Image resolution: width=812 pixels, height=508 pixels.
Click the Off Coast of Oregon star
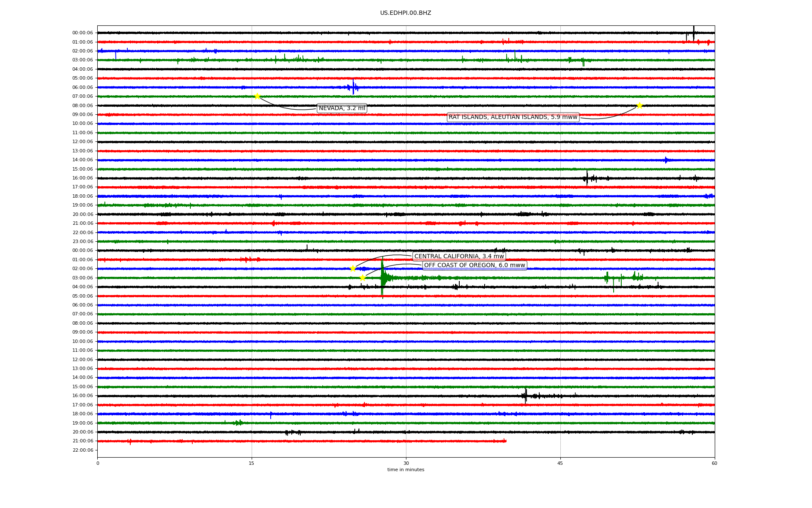[x=362, y=278]
